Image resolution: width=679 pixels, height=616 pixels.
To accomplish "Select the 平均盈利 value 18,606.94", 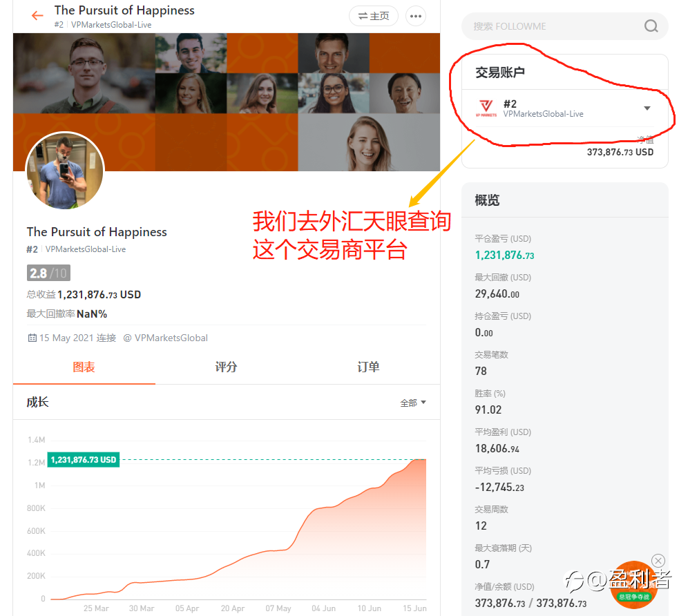I will tap(497, 448).
